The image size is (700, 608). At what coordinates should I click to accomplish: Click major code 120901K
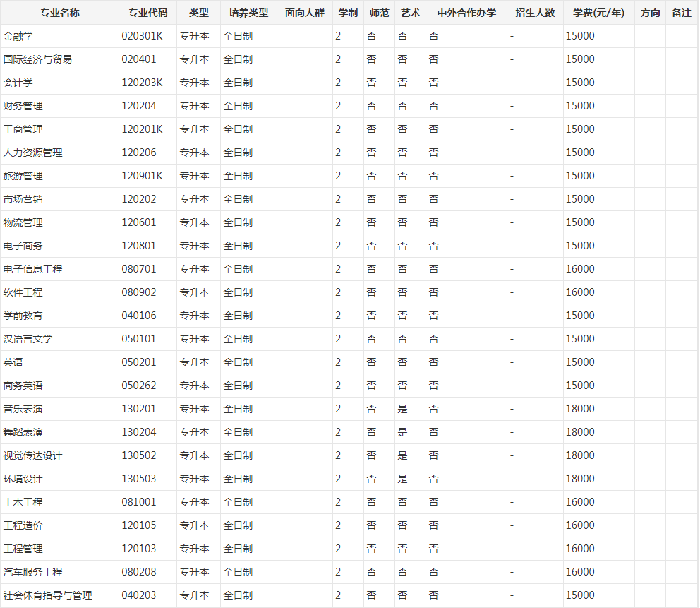[x=142, y=176]
